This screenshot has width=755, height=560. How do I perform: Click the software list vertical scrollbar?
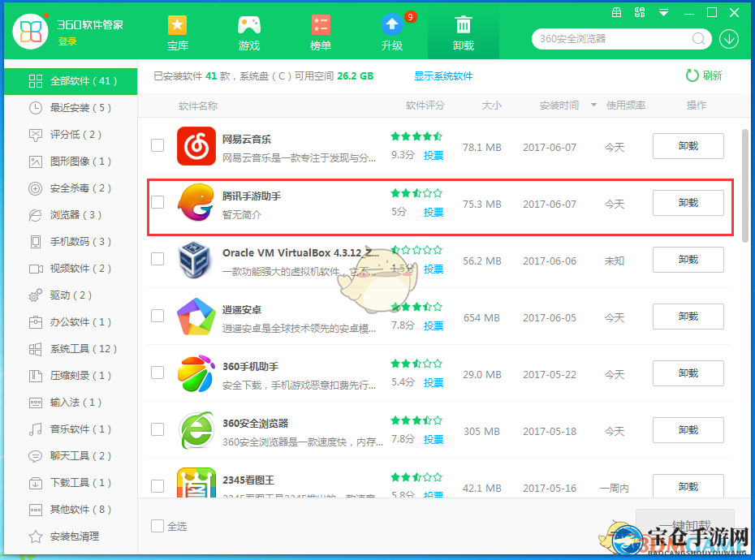pyautogui.click(x=745, y=185)
